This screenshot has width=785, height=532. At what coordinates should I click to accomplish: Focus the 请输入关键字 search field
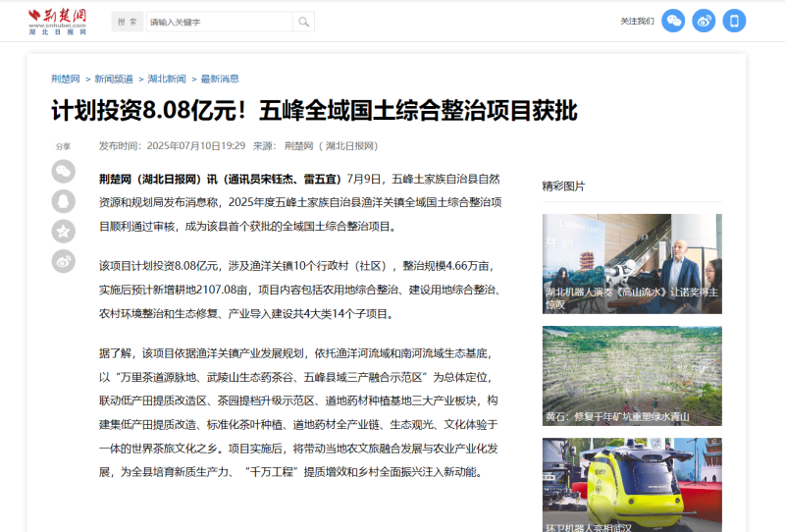coord(219,22)
